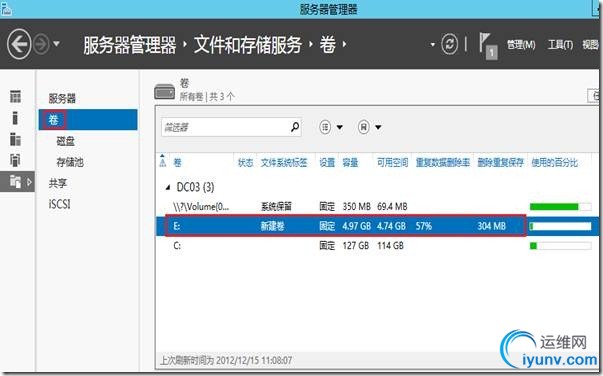This screenshot has height=376, width=603.
Task: Click 文件和存储服务 in the breadcrumb
Action: coord(248,45)
